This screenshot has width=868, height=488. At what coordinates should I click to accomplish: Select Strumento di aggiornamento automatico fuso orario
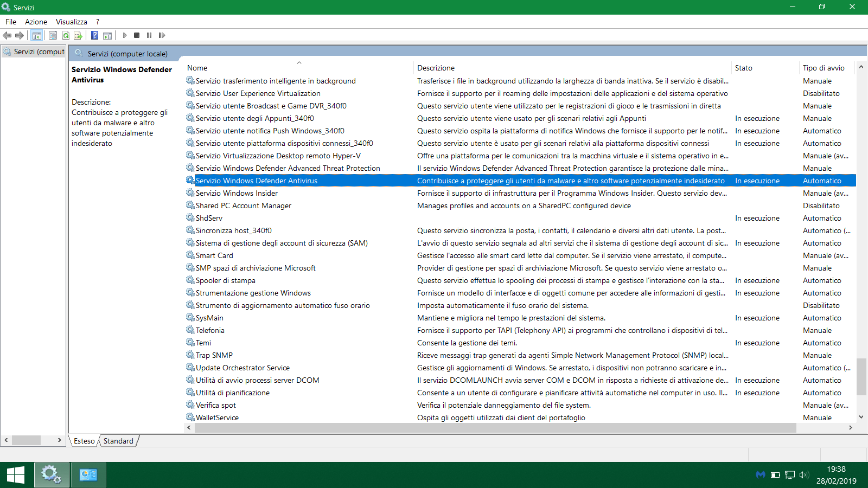pyautogui.click(x=520, y=305)
